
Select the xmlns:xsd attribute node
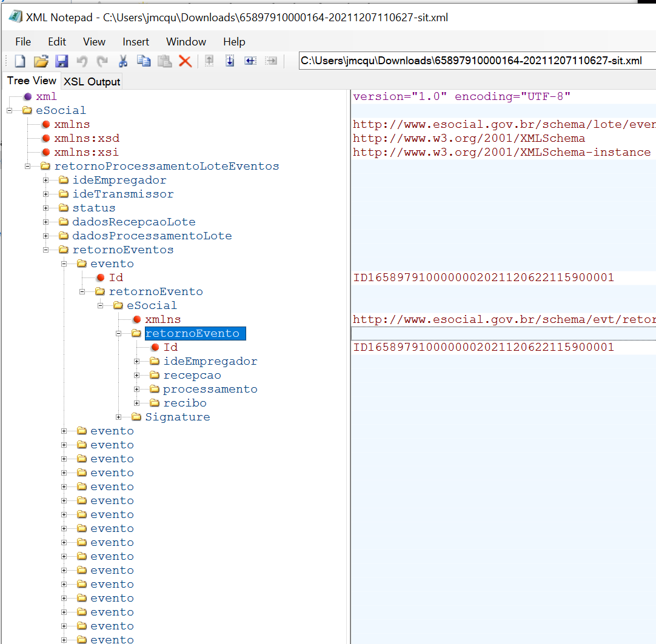86,138
